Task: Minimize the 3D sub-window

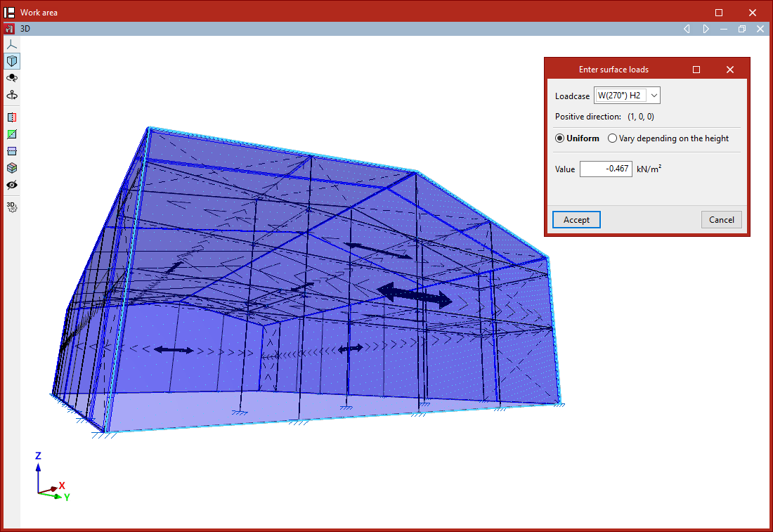Action: (724, 29)
